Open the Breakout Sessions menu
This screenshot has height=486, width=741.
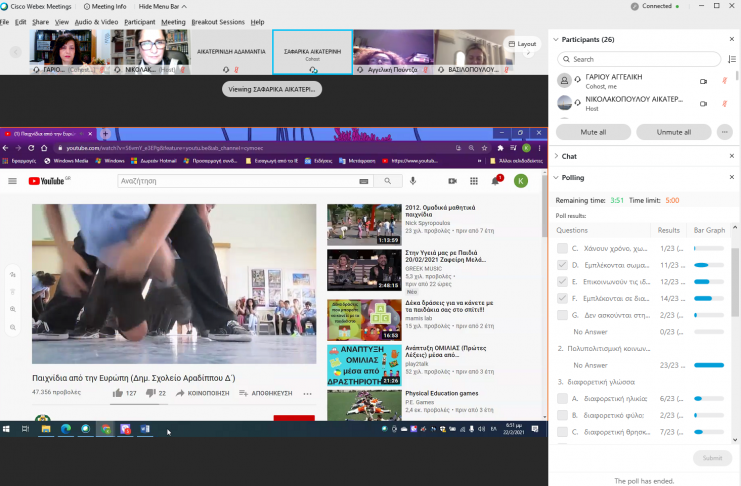[x=219, y=21]
